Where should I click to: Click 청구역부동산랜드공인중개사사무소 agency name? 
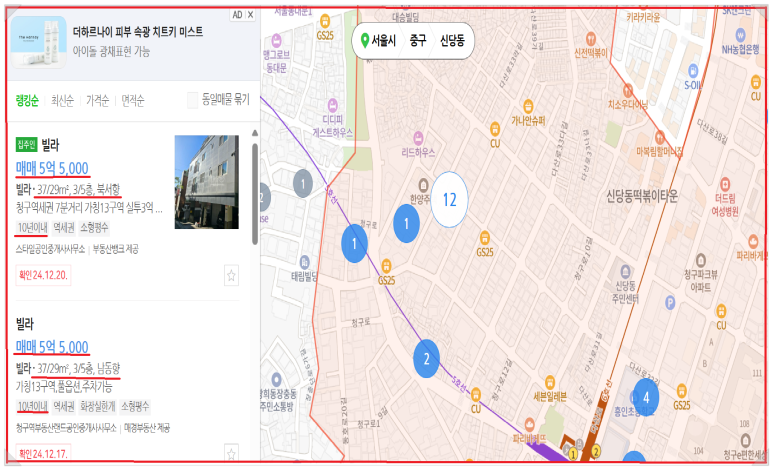click(x=66, y=428)
